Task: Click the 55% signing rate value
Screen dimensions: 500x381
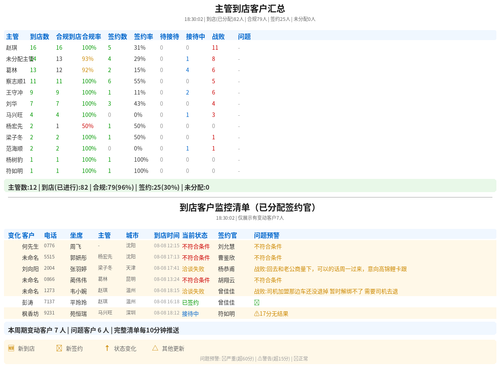Action: [140, 81]
